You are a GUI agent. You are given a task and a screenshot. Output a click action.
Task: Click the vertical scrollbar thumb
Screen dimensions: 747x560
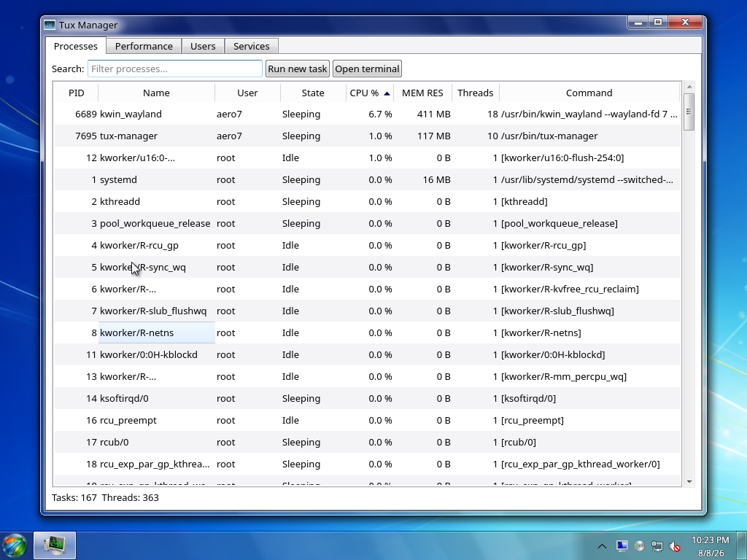point(689,112)
